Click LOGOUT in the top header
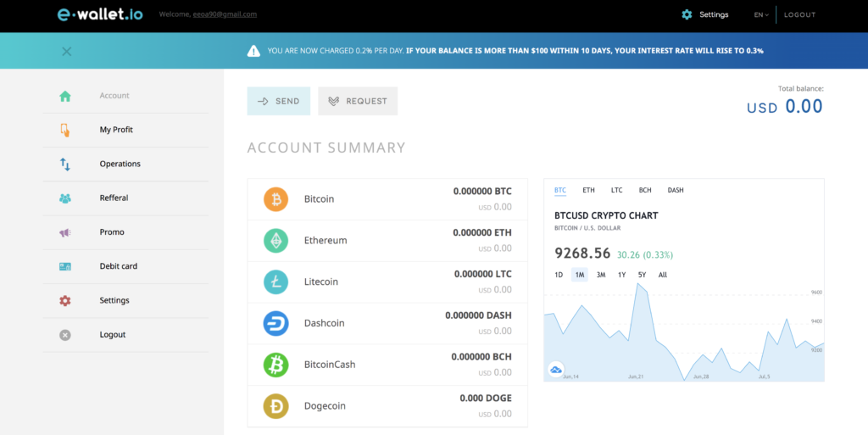The height and width of the screenshot is (435, 868). tap(800, 15)
